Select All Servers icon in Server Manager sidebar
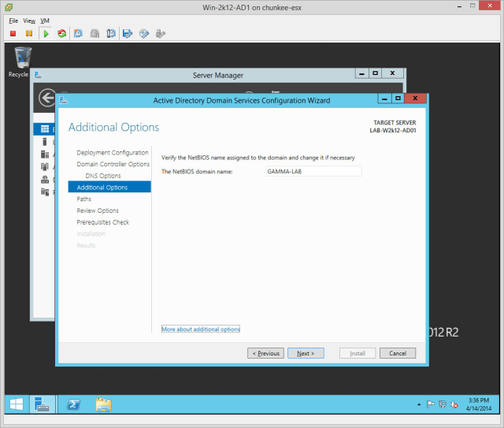504x428 pixels. 45,154
